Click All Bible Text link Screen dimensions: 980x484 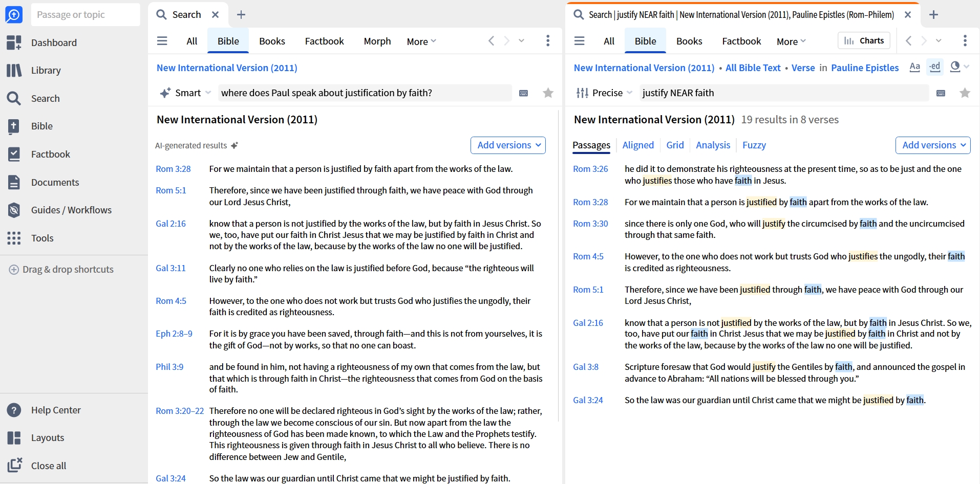coord(753,68)
